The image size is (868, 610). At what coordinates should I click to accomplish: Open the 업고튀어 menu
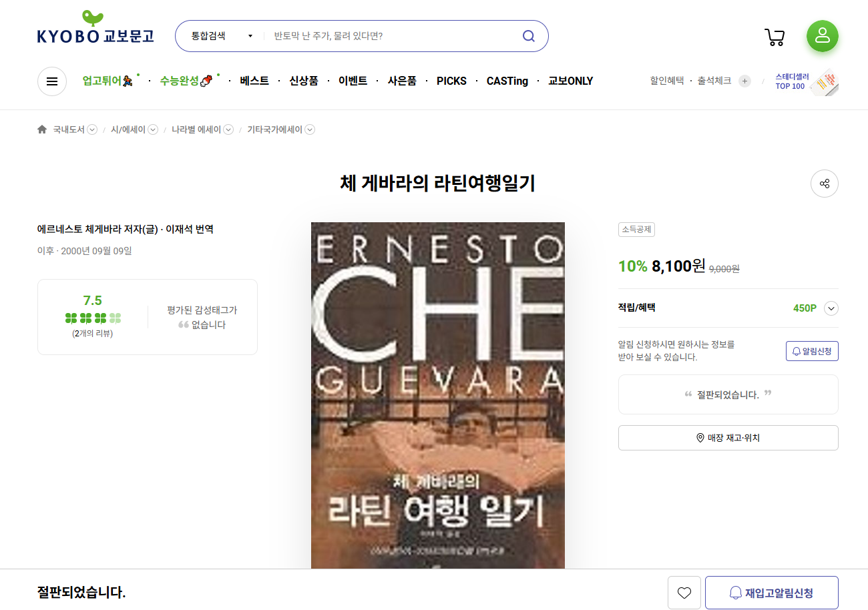coord(108,81)
